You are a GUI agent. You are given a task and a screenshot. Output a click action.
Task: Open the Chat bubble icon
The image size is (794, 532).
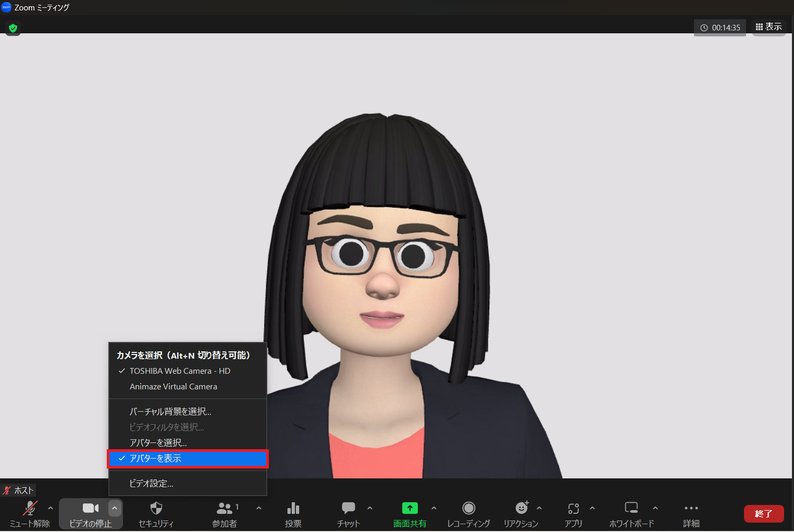click(x=348, y=513)
